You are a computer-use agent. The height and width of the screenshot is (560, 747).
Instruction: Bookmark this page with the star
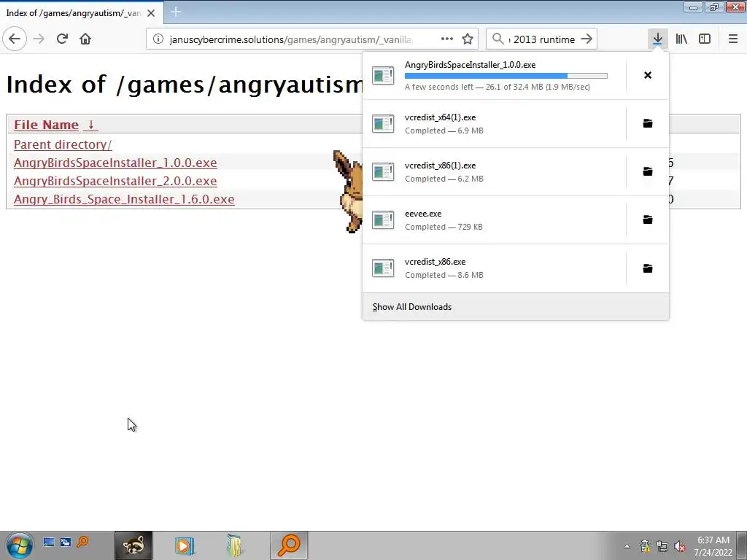pos(468,39)
